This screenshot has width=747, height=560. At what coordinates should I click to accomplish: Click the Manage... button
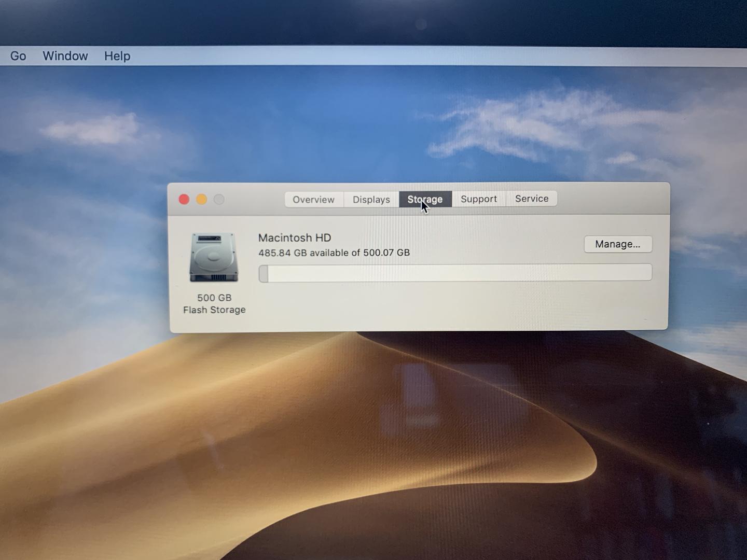(618, 244)
